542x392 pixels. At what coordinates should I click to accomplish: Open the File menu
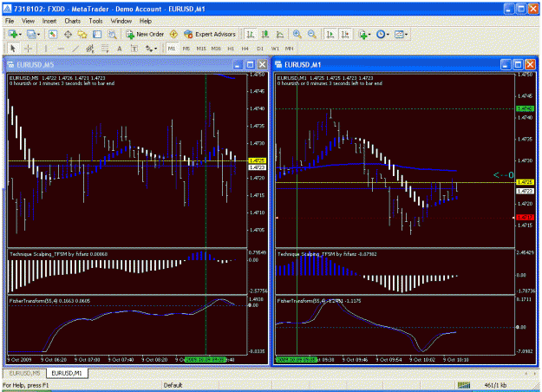[10, 21]
